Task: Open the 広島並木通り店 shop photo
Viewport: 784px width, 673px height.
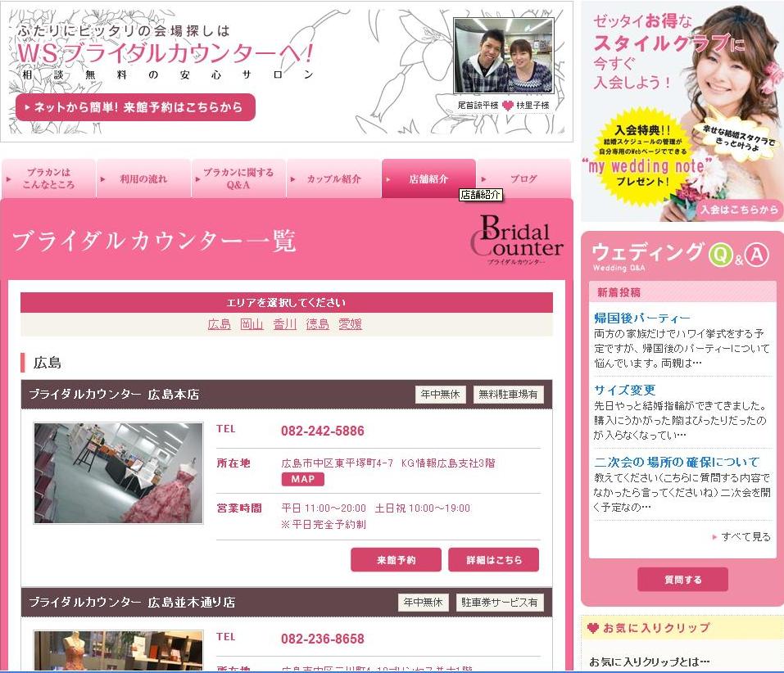Action: 119,650
